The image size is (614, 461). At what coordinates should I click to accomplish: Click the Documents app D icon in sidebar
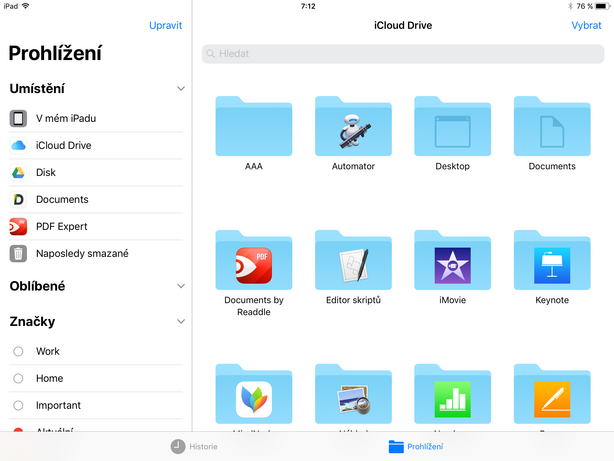coord(18,199)
